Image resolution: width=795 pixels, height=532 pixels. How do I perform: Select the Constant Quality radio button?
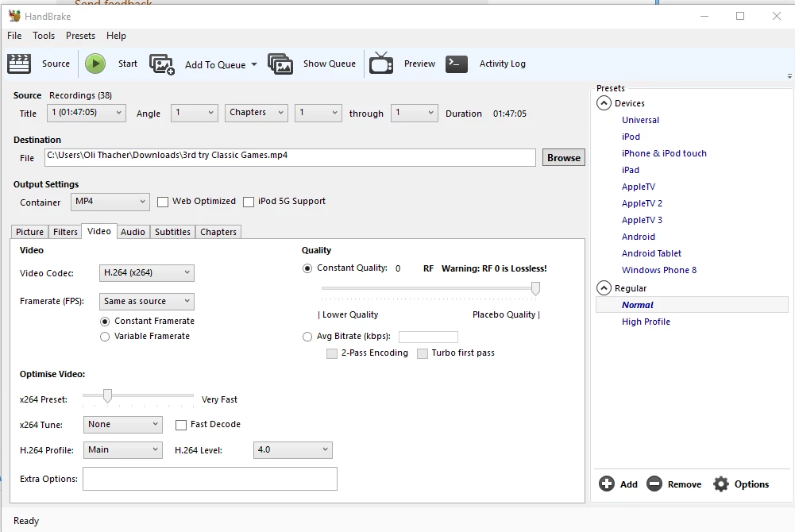pyautogui.click(x=307, y=268)
